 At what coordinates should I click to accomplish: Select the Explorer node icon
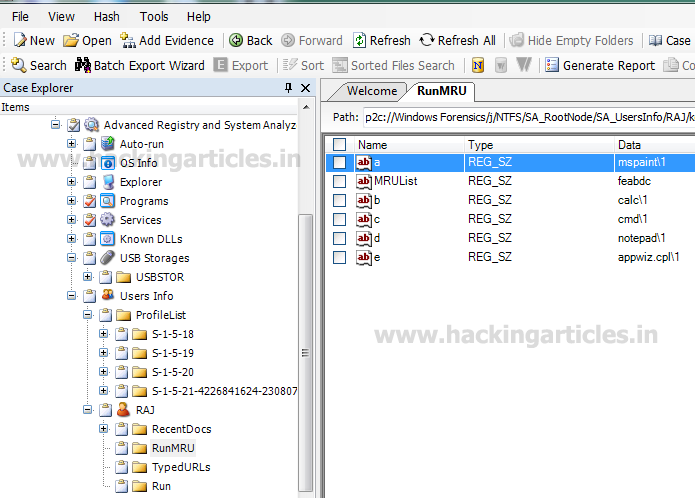tap(108, 182)
